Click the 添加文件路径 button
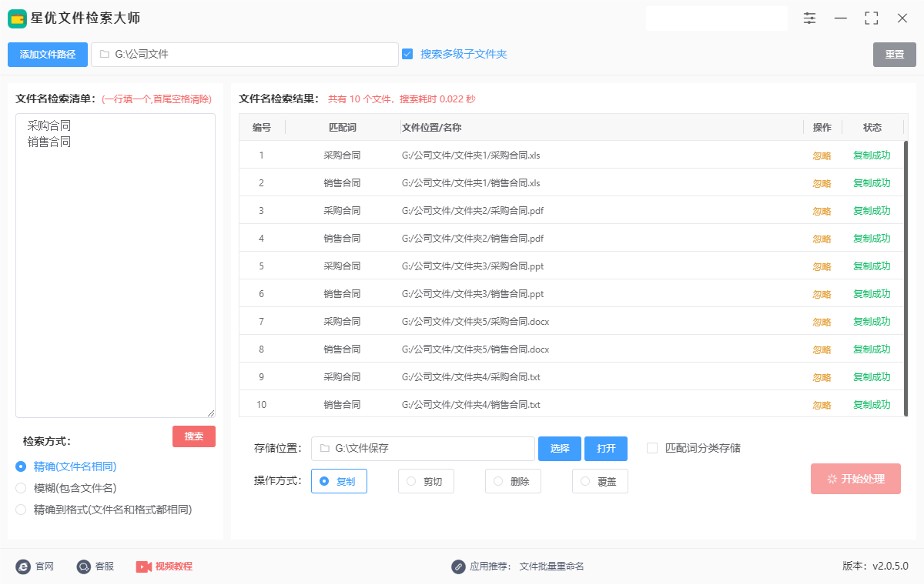 48,55
